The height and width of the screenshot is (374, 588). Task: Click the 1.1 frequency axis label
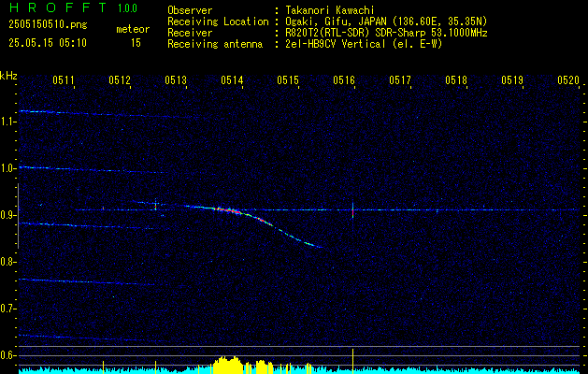point(7,122)
